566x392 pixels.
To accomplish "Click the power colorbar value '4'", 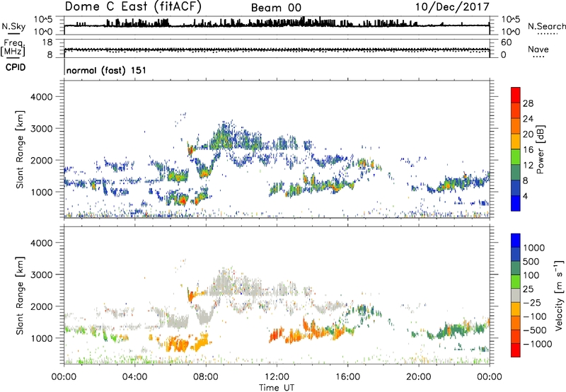I will coord(525,196).
